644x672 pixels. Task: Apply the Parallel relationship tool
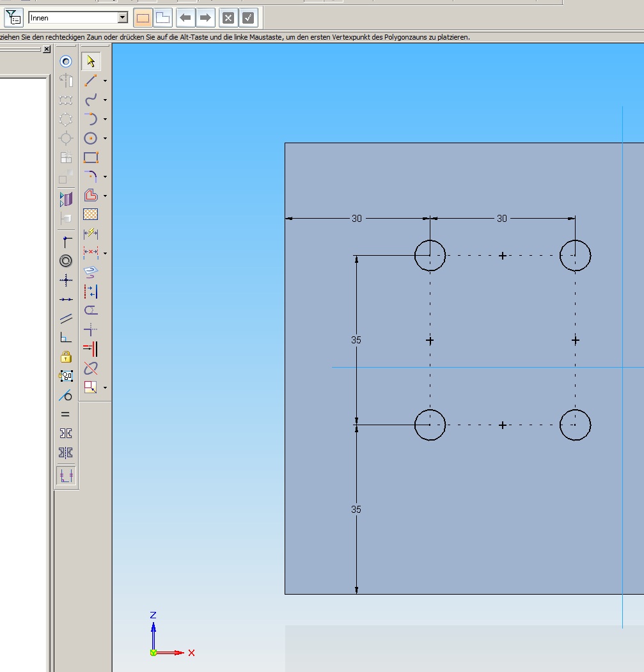65,318
